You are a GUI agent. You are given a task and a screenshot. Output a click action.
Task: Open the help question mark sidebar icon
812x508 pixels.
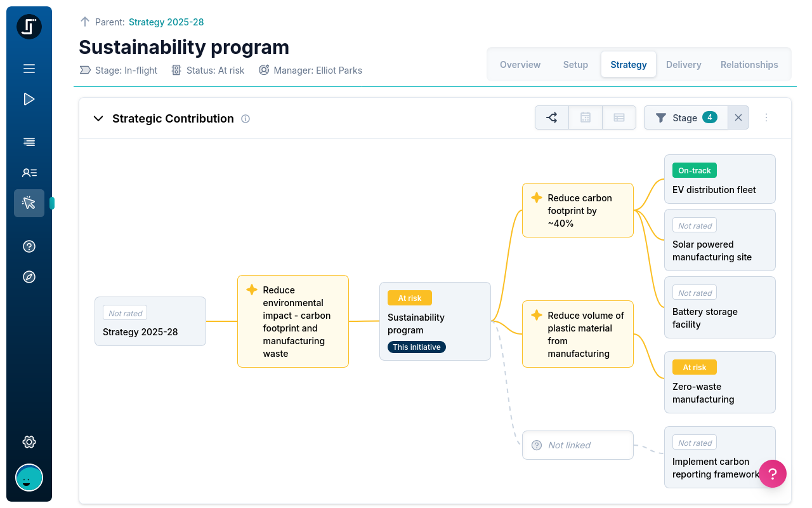[x=29, y=246]
